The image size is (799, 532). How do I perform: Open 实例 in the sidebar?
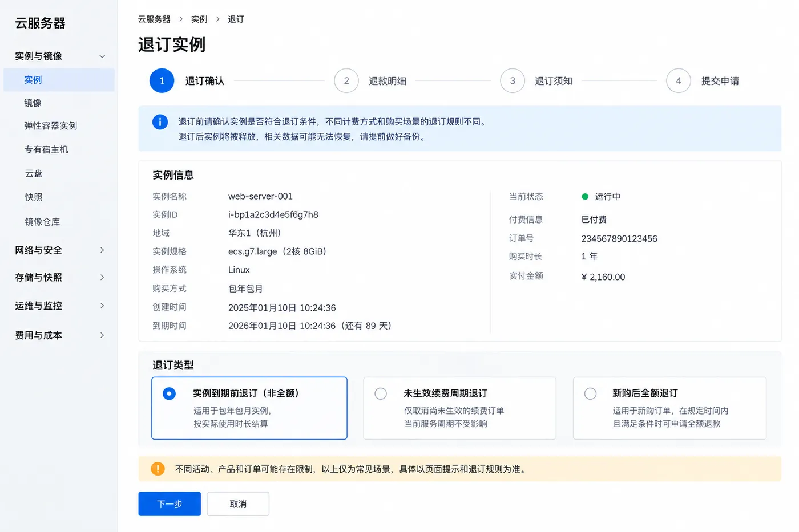point(59,80)
